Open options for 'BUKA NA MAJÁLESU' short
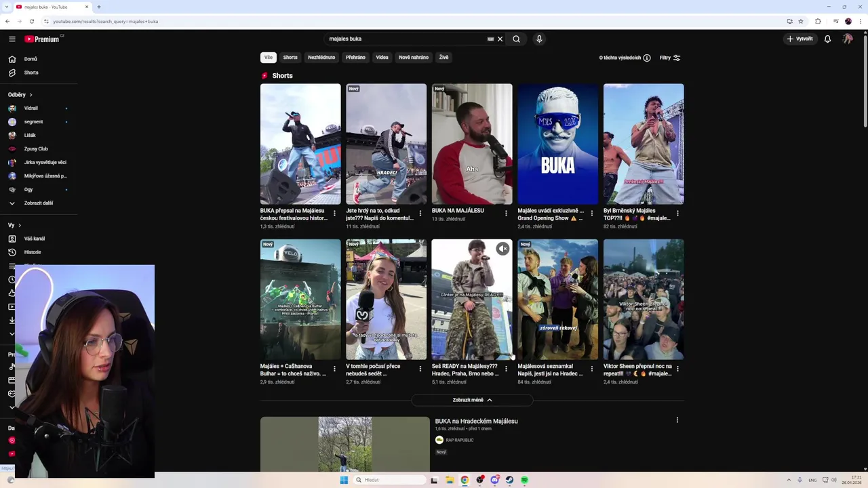This screenshot has width=868, height=488. click(506, 213)
